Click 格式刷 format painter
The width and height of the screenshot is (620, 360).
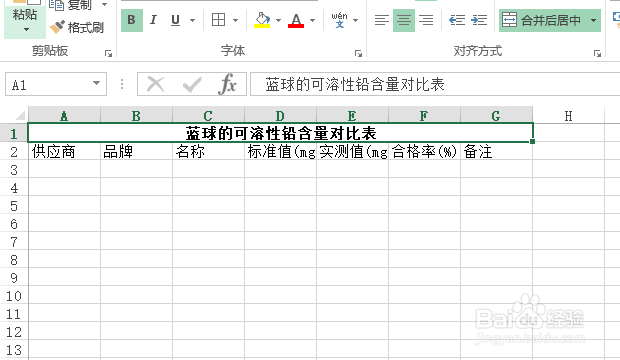pos(77,27)
